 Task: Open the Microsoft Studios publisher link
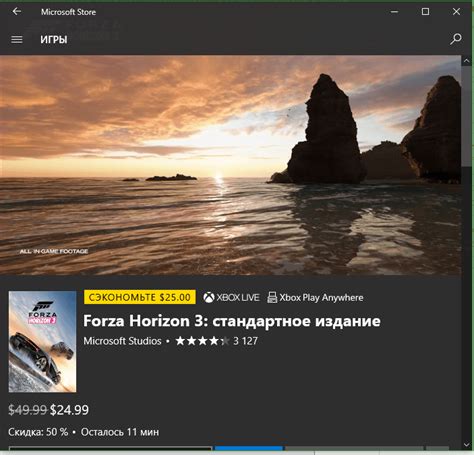point(122,341)
